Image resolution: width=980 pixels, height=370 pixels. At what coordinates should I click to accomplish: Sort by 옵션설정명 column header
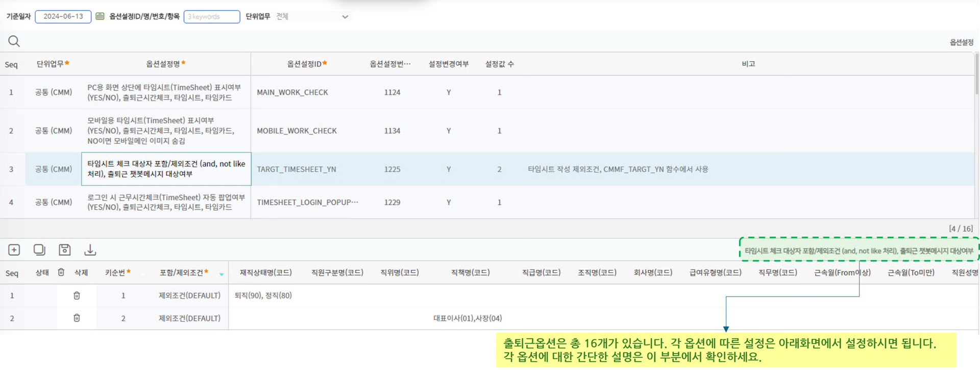(166, 64)
